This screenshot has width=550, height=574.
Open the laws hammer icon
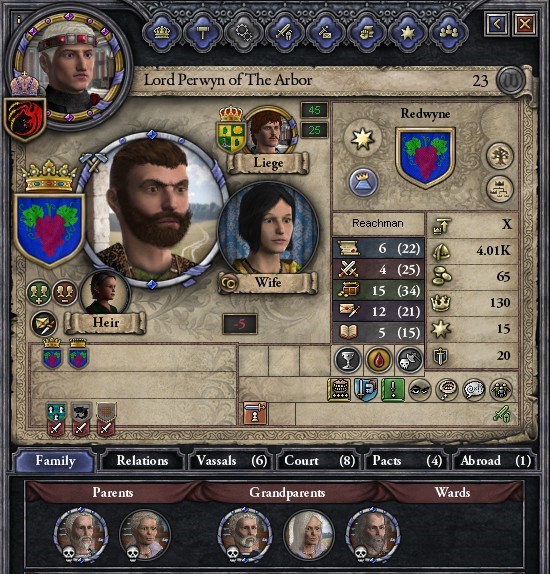click(x=202, y=33)
